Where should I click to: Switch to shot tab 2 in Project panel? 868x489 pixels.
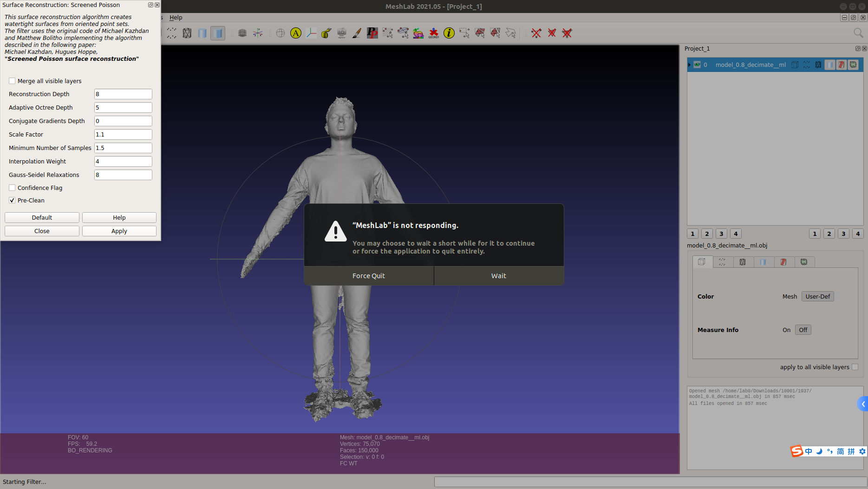(x=707, y=234)
